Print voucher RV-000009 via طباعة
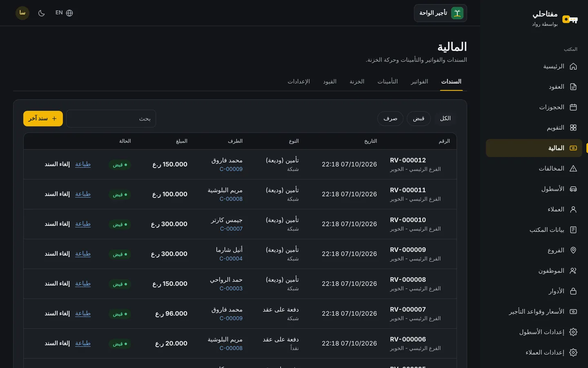Image resolution: width=588 pixels, height=368 pixels. 83,254
